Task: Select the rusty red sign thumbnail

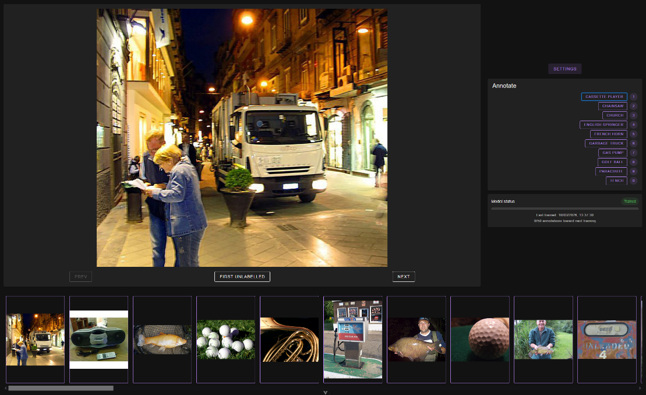Action: [607, 339]
